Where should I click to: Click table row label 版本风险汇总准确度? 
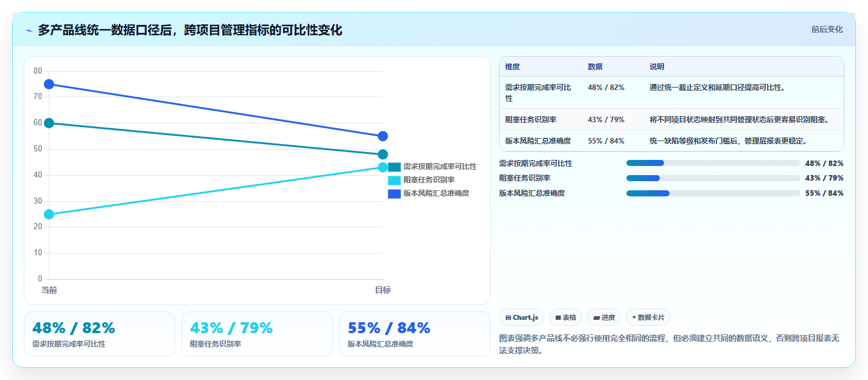[538, 141]
